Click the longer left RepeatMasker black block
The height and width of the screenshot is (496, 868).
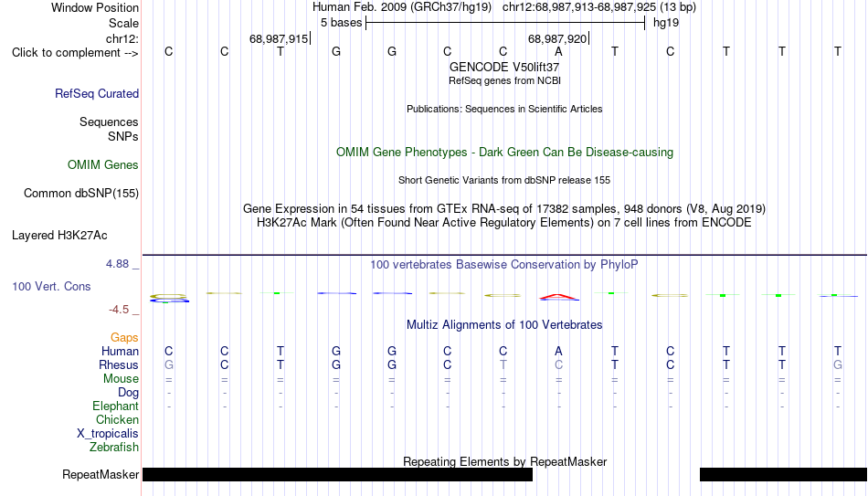[338, 474]
